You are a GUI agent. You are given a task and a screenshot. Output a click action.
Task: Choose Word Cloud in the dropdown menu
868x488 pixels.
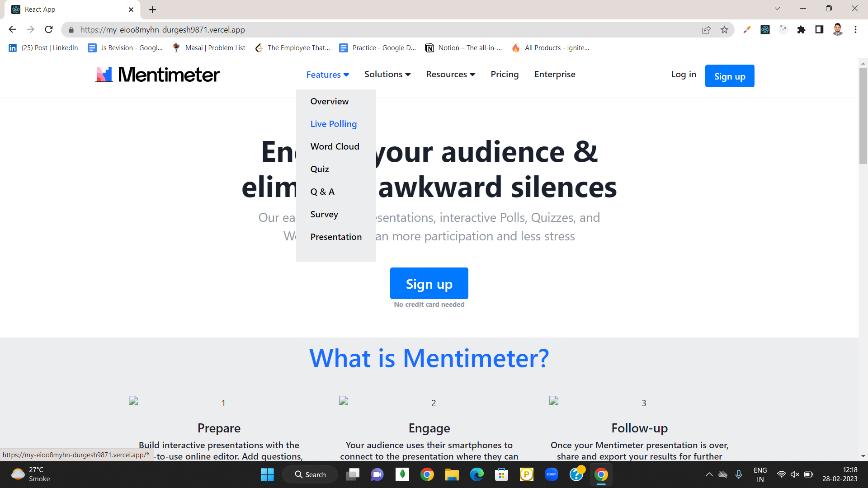tap(335, 146)
